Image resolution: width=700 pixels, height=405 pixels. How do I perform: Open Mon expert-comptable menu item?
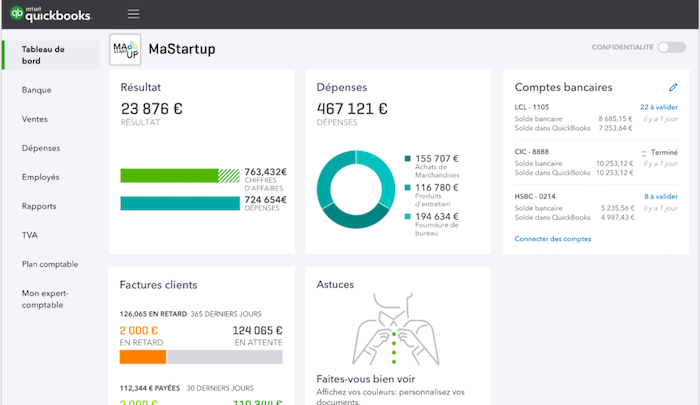coord(45,299)
